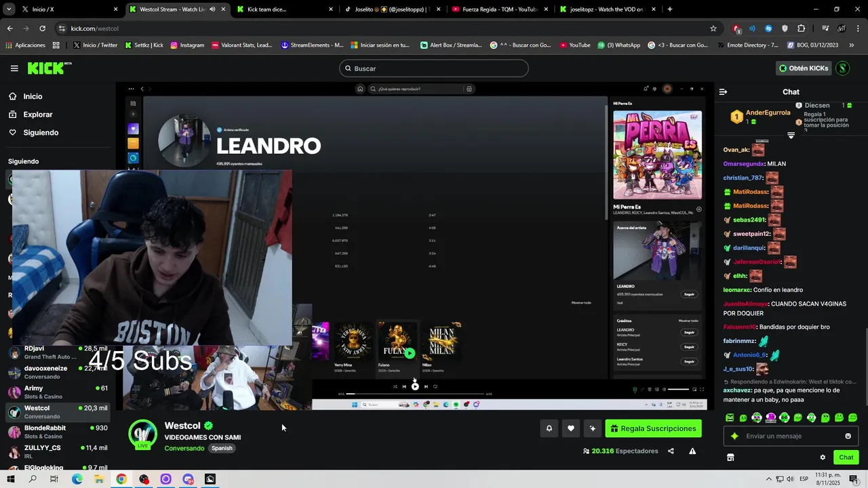868x488 pixels.
Task: Click username leomarxc in chat
Action: [x=737, y=290]
